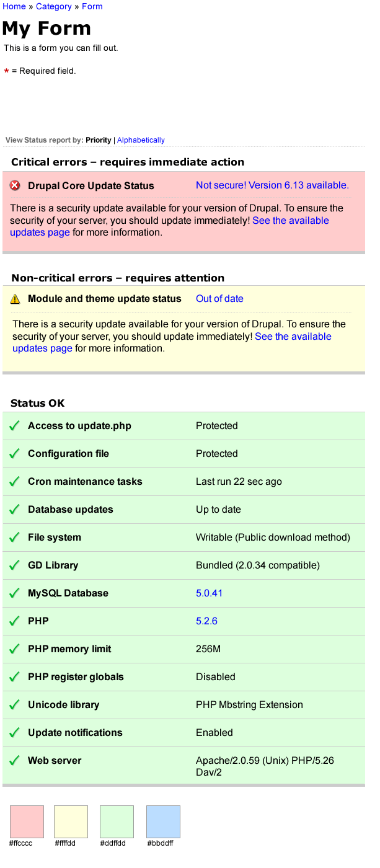
Task: Click the green checkmark for GD Library
Action: coord(14,565)
